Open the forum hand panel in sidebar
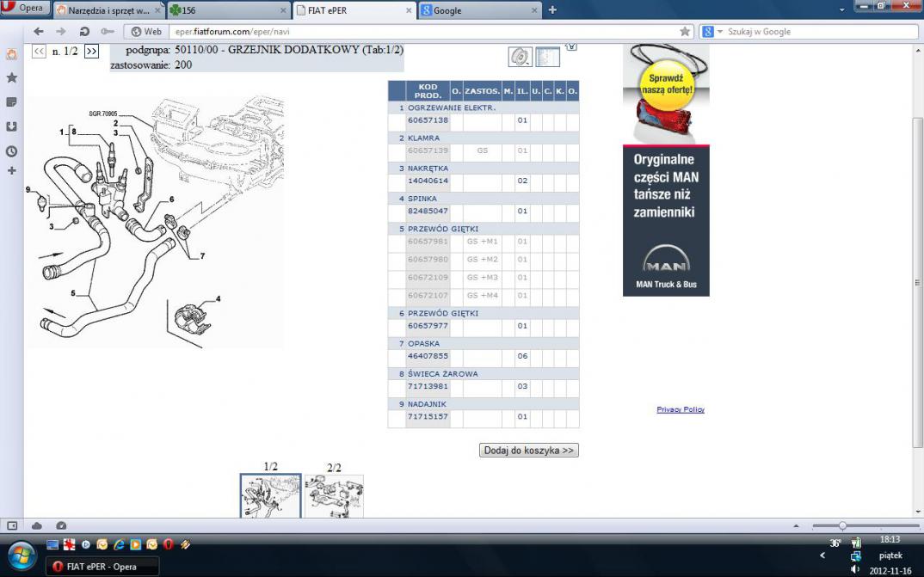Image resolution: width=924 pixels, height=577 pixels. tap(11, 54)
